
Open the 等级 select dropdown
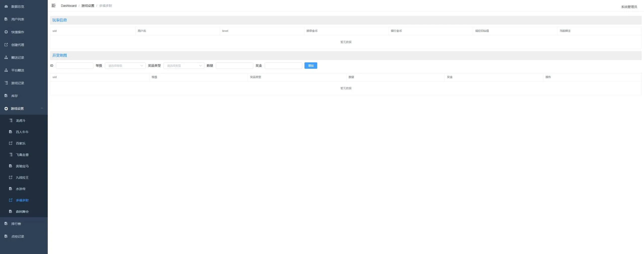click(125, 66)
